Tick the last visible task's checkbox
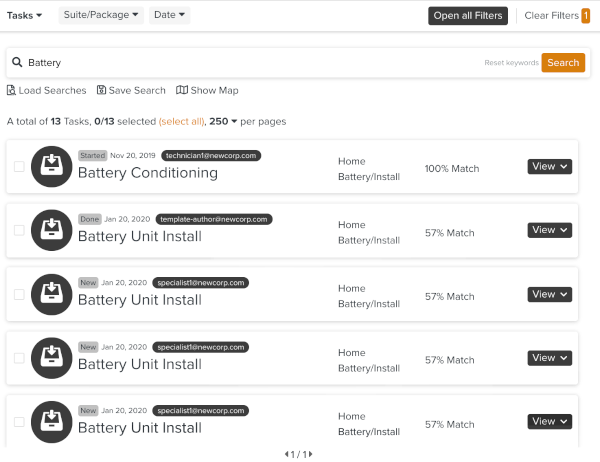The width and height of the screenshot is (600, 462). [x=19, y=422]
